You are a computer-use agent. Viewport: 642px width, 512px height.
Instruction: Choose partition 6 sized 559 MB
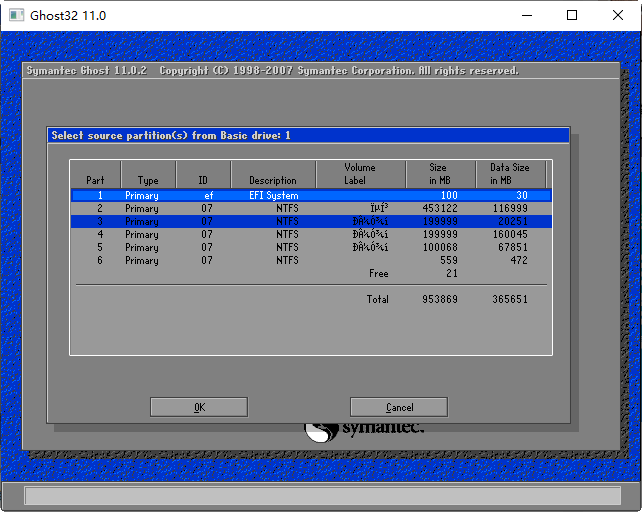coord(310,261)
